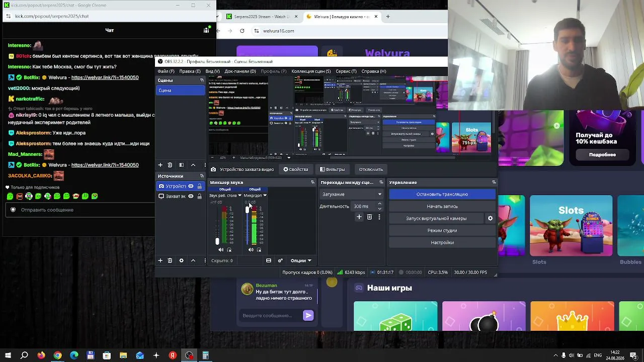The height and width of the screenshot is (362, 644).
Task: Toggle lock on the Устройст source
Action: [200, 186]
